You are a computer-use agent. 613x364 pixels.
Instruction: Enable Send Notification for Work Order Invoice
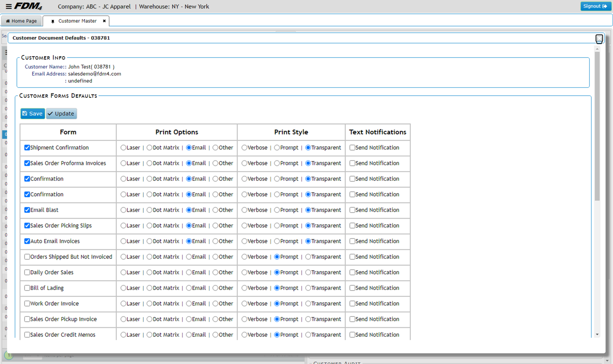352,303
